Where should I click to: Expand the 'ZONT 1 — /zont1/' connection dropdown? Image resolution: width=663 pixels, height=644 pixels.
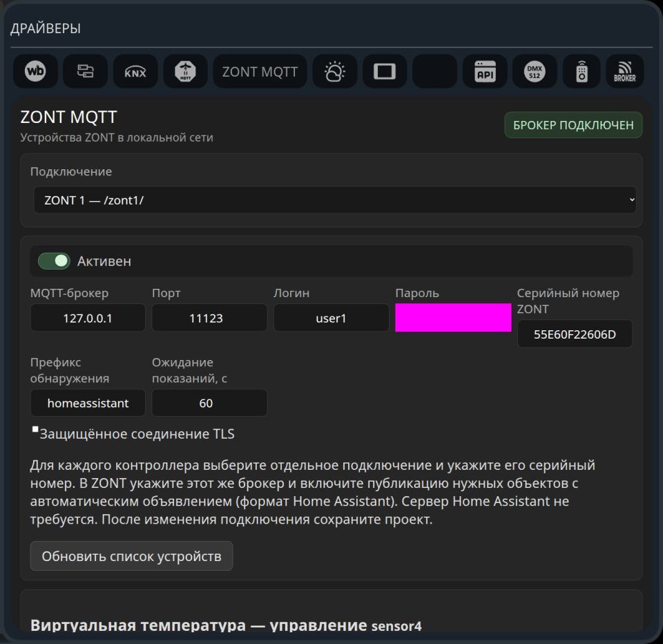click(335, 200)
